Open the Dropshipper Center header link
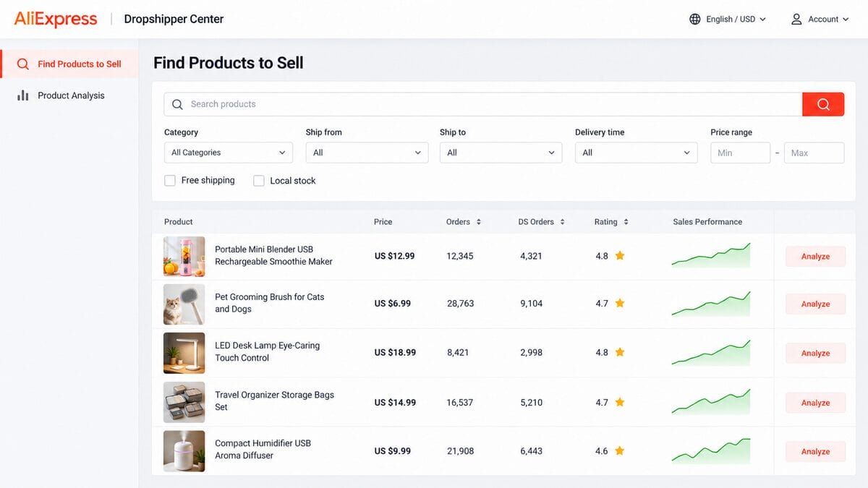Image resolution: width=868 pixels, height=488 pixels. click(x=174, y=20)
